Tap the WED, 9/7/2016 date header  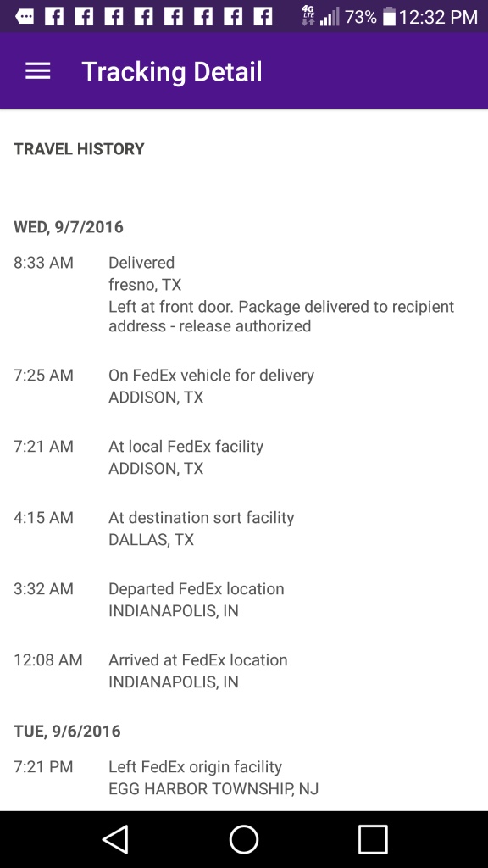(69, 227)
